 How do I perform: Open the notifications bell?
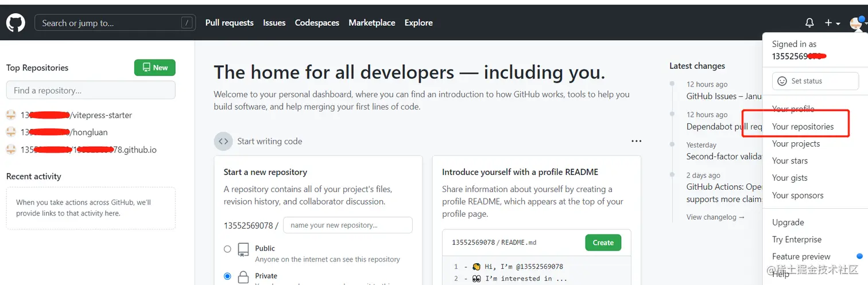[809, 23]
